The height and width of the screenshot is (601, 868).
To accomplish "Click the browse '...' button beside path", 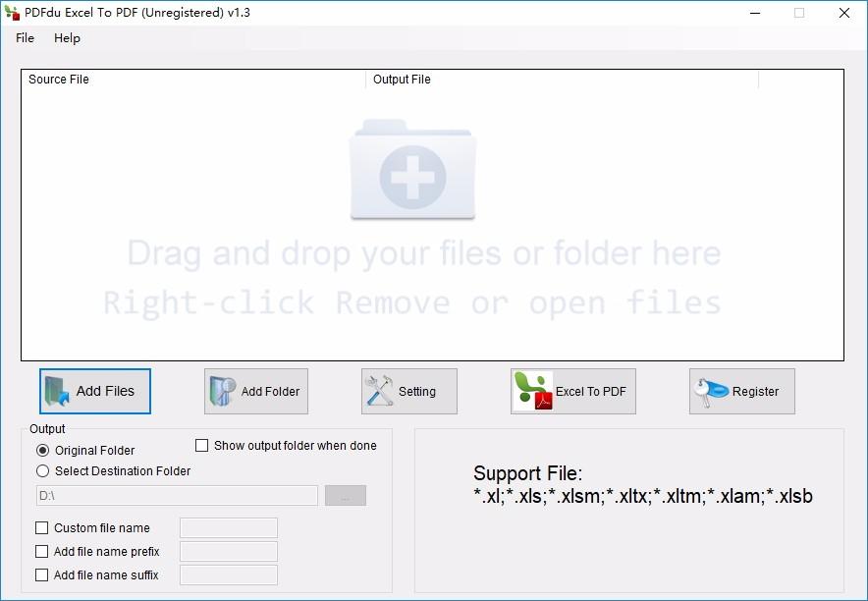I will click(346, 495).
